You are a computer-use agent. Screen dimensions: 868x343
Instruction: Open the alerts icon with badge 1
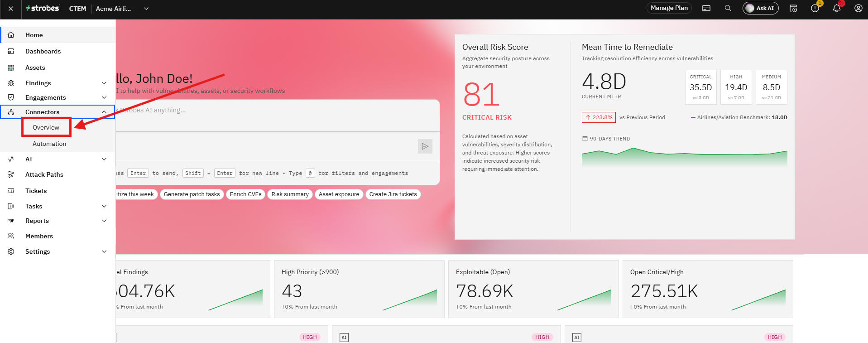(815, 8)
